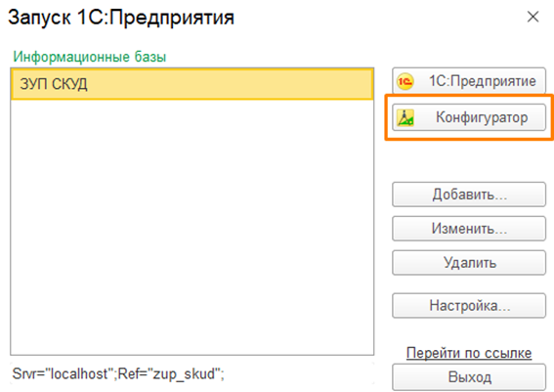Close the Запуск 1С:Предприятия window
The width and height of the screenshot is (554, 392).
[x=533, y=17]
